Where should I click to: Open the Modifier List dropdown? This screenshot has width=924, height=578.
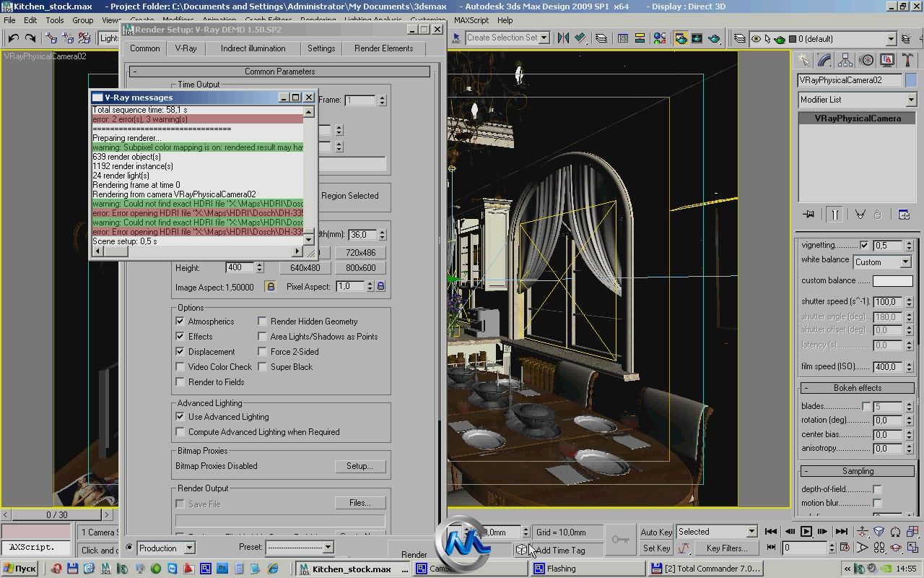[x=857, y=100]
